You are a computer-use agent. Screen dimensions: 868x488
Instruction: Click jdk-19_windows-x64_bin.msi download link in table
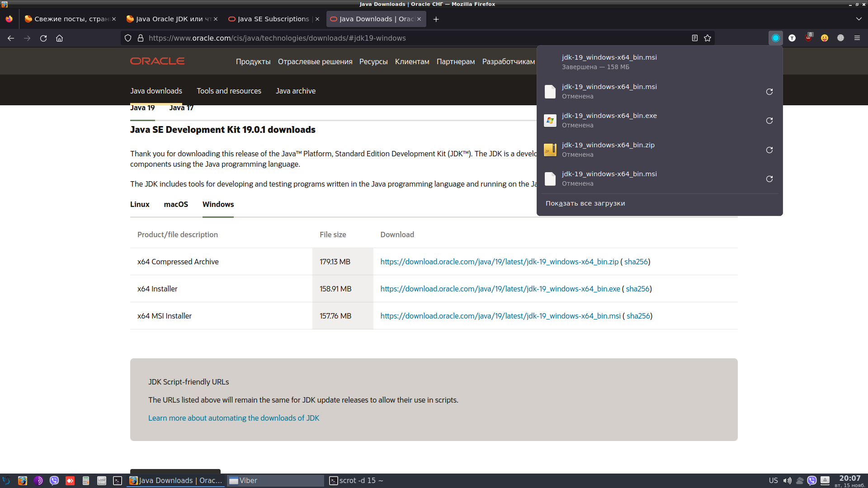point(500,316)
